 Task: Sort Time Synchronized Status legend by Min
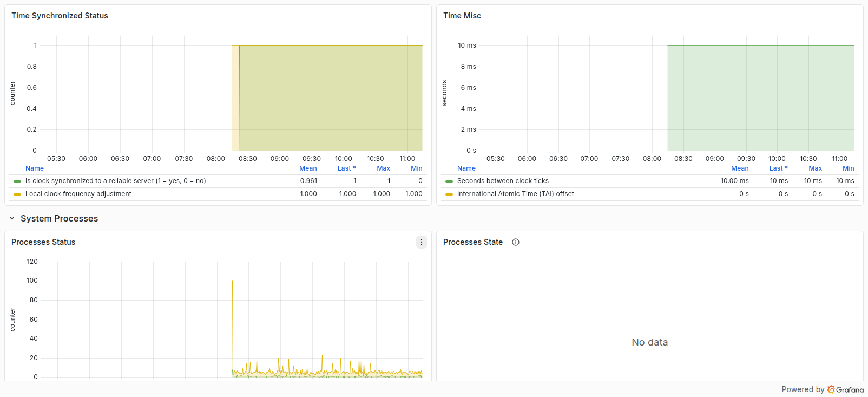[417, 168]
